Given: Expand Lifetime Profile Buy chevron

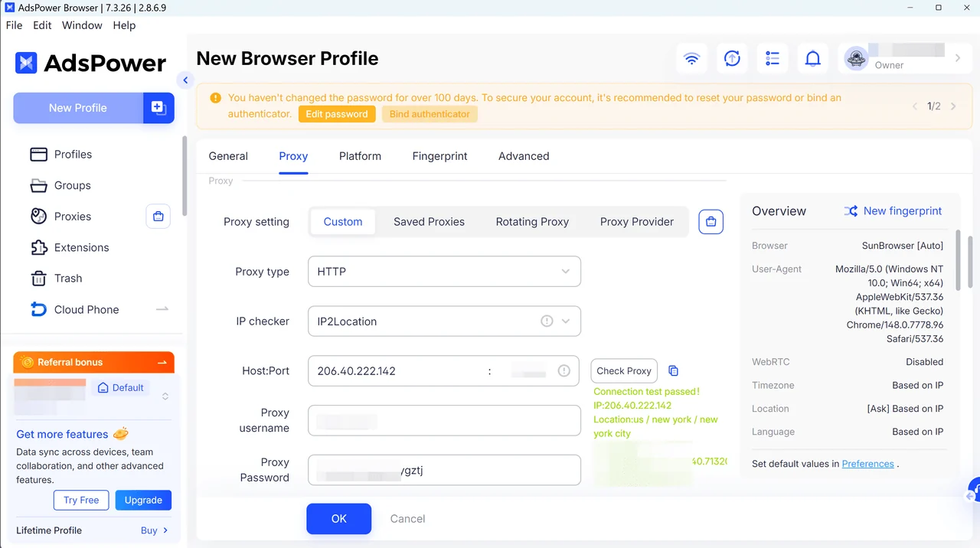Looking at the screenshot, I should click(x=165, y=530).
